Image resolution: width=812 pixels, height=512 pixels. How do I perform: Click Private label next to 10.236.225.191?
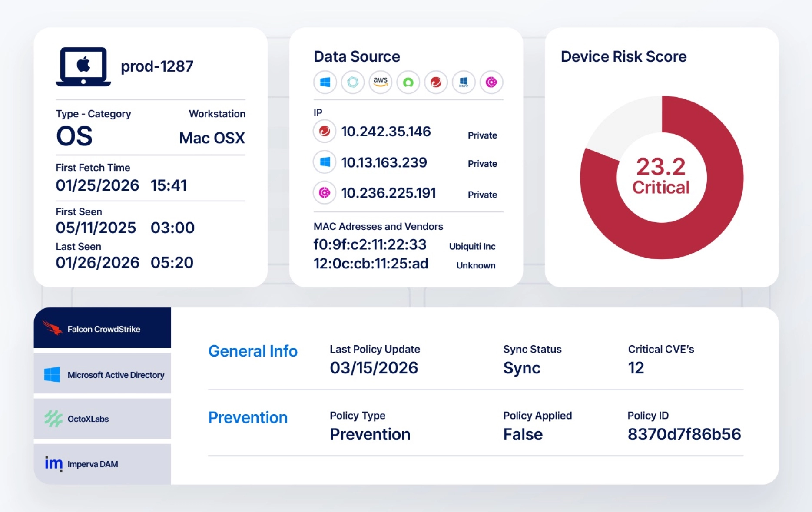[482, 195]
